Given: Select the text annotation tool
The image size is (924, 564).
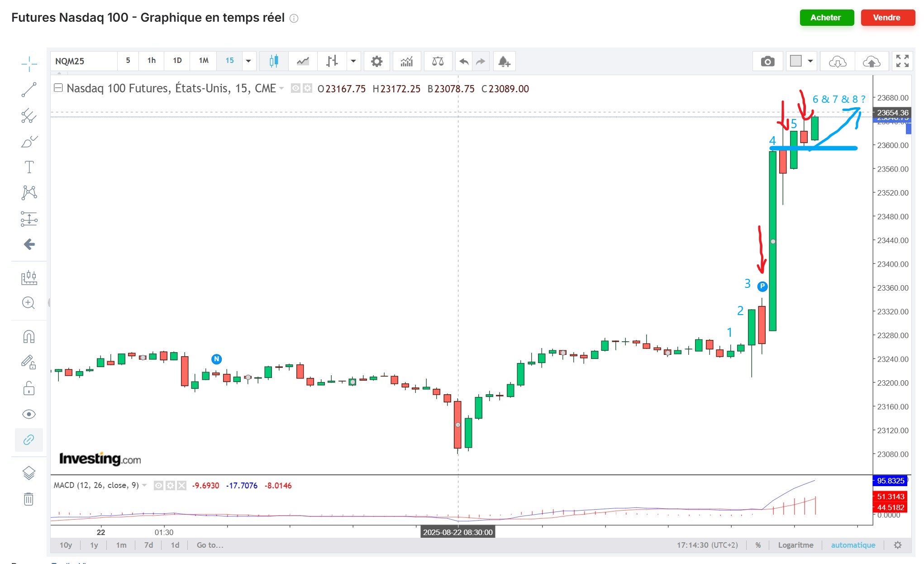Looking at the screenshot, I should tap(29, 167).
